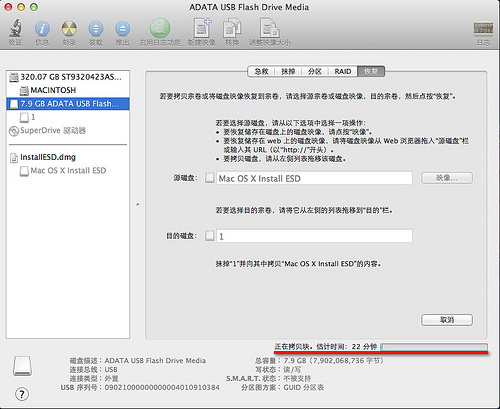Click the source disk field Mac OS X Install ESD
The width and height of the screenshot is (500, 409).
(314, 178)
